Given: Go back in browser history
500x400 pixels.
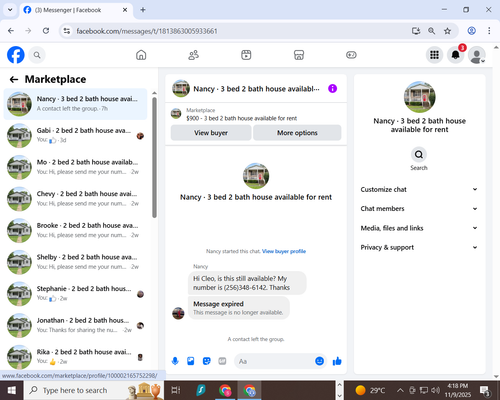Looking at the screenshot, I should (x=11, y=31).
